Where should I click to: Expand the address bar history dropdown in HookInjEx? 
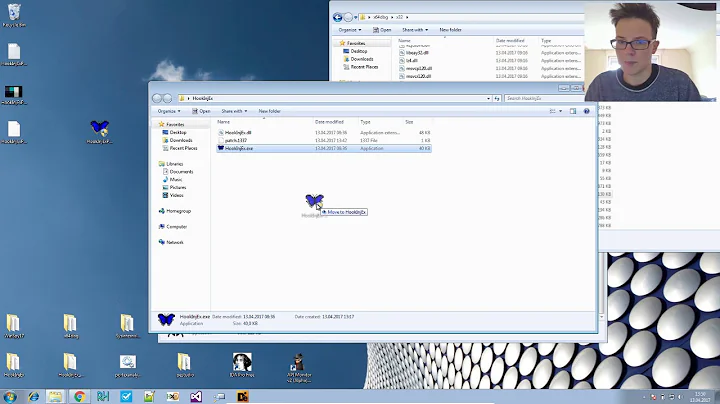[488, 98]
